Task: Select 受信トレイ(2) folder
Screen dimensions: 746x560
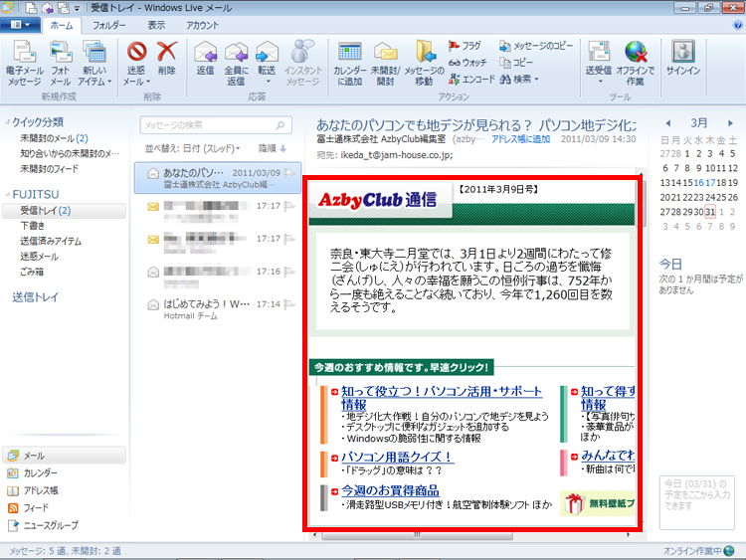Action: click(x=65, y=210)
